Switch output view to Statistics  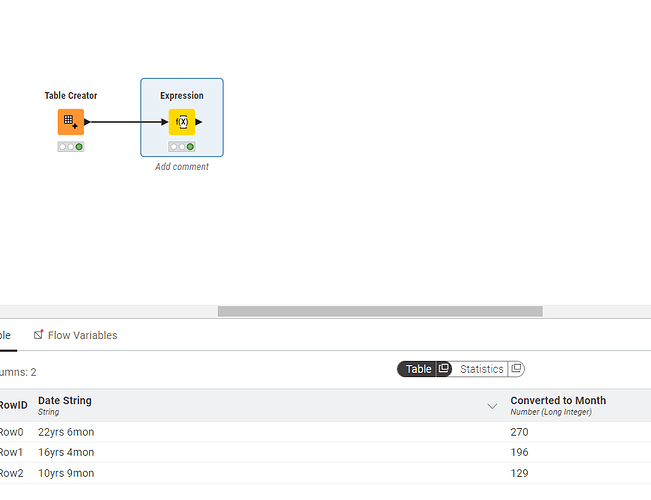coord(481,369)
